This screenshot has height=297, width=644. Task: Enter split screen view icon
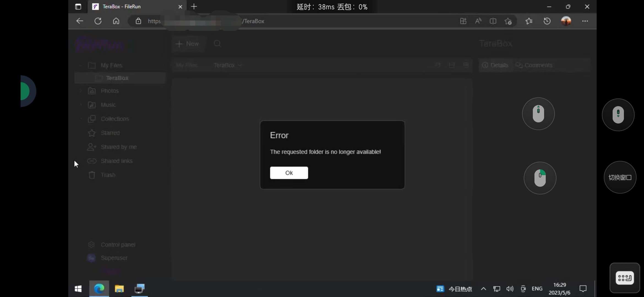(493, 21)
